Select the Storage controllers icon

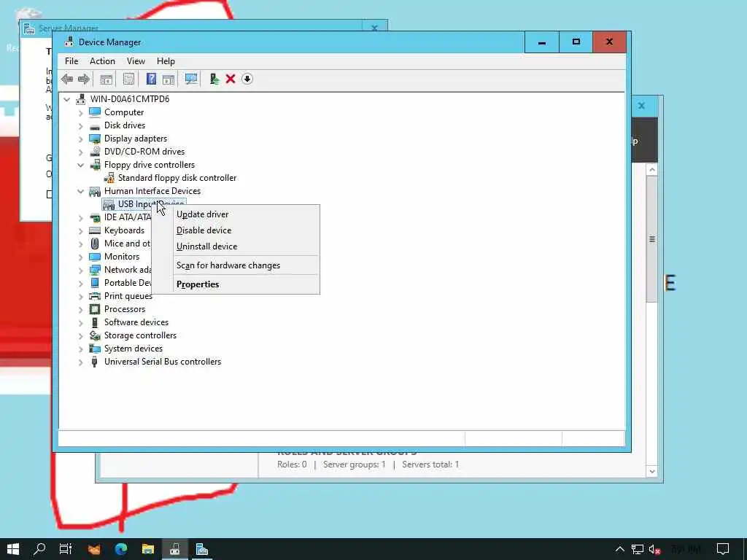(95, 335)
